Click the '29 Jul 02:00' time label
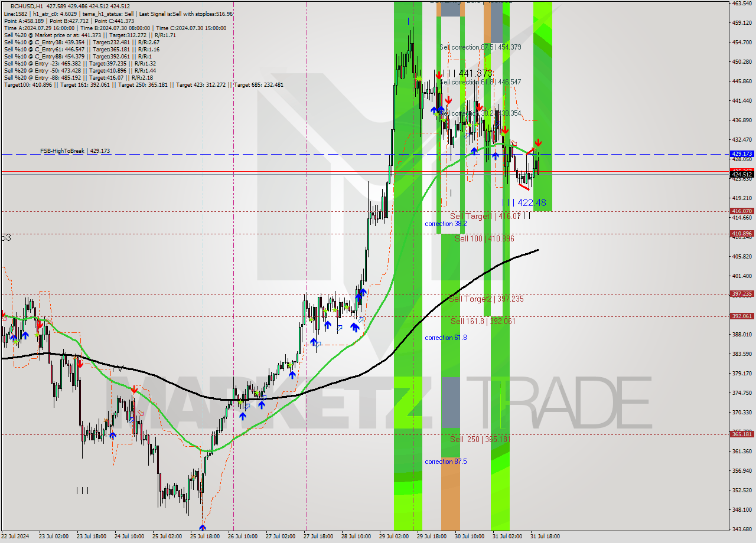The image size is (756, 543). click(x=394, y=537)
